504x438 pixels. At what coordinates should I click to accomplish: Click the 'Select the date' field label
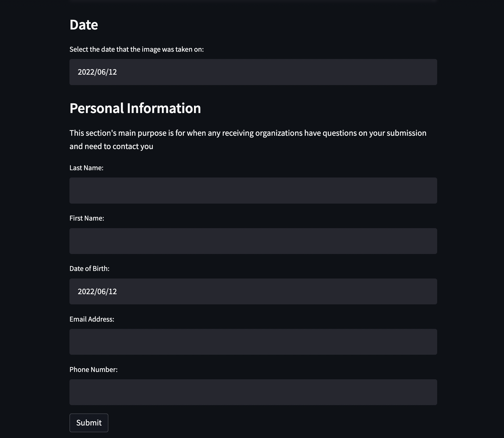136,49
